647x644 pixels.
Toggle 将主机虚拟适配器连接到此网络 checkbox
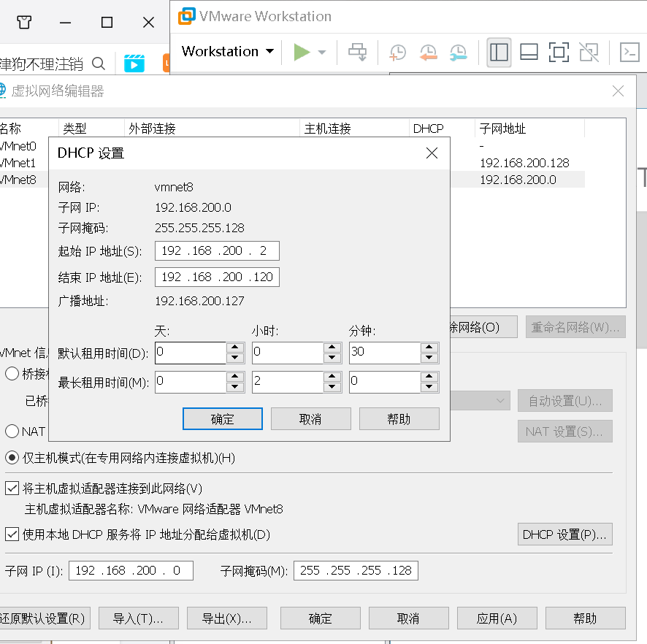point(12,488)
